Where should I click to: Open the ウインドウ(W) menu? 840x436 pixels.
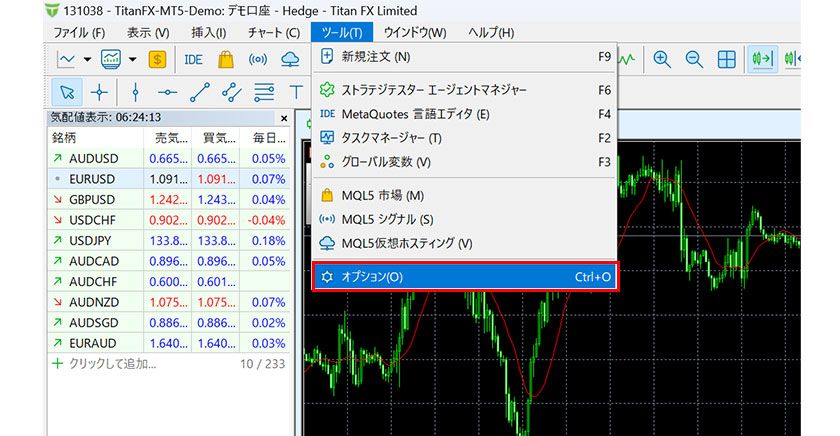[415, 33]
